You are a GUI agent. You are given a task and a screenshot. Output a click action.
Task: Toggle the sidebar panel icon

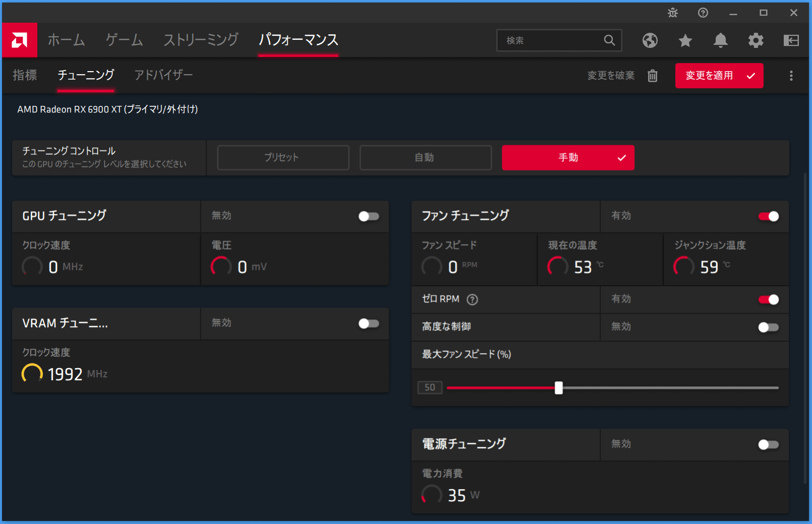791,40
